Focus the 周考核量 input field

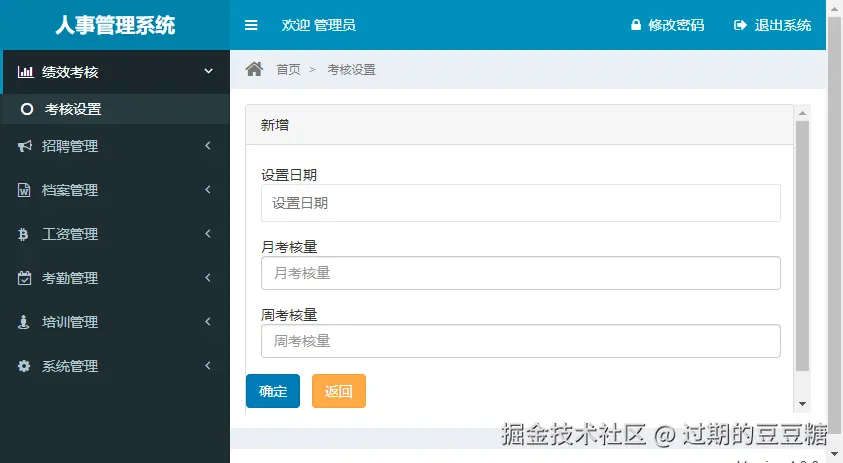pos(520,341)
